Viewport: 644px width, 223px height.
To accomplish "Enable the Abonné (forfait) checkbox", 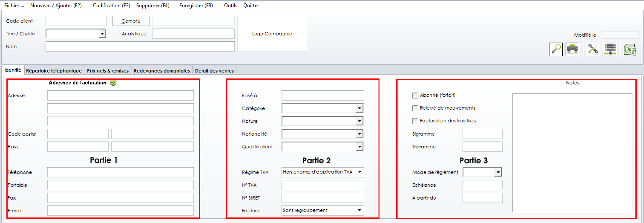I will click(x=415, y=96).
